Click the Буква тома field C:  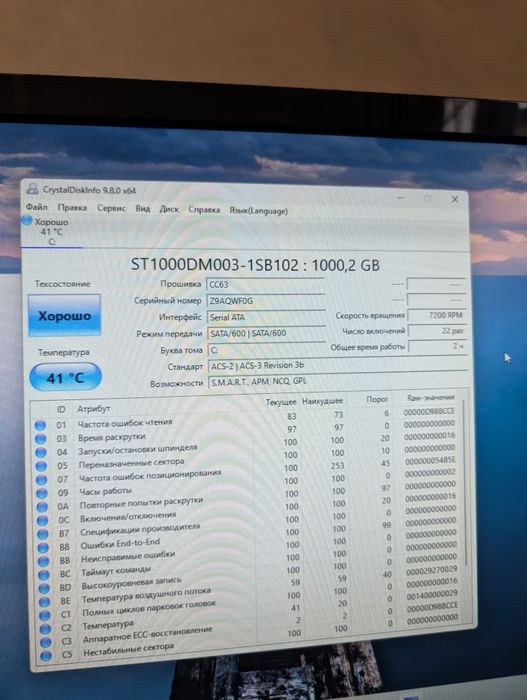pos(268,350)
